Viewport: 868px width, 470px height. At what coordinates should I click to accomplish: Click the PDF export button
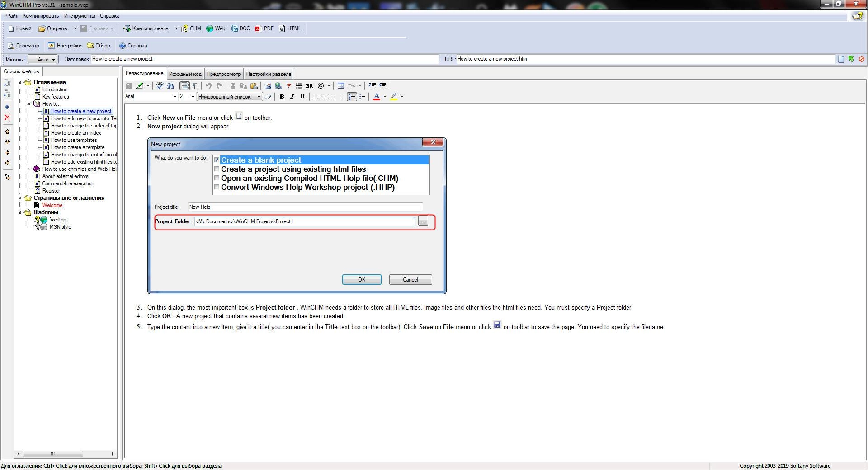click(x=264, y=28)
